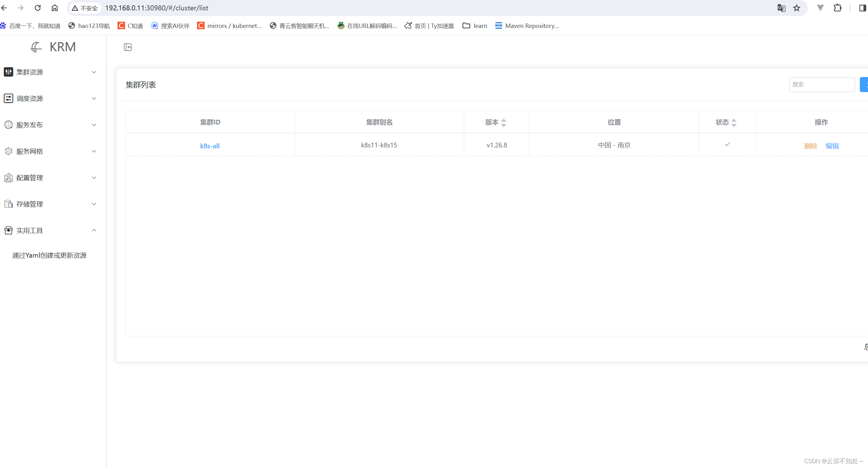868x467 pixels.
Task: Click the 调度资源 sidebar icon
Action: tap(8, 98)
